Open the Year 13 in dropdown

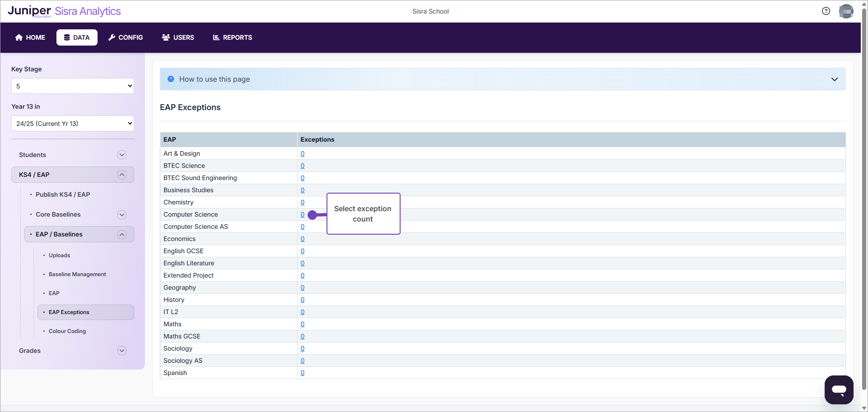(73, 124)
